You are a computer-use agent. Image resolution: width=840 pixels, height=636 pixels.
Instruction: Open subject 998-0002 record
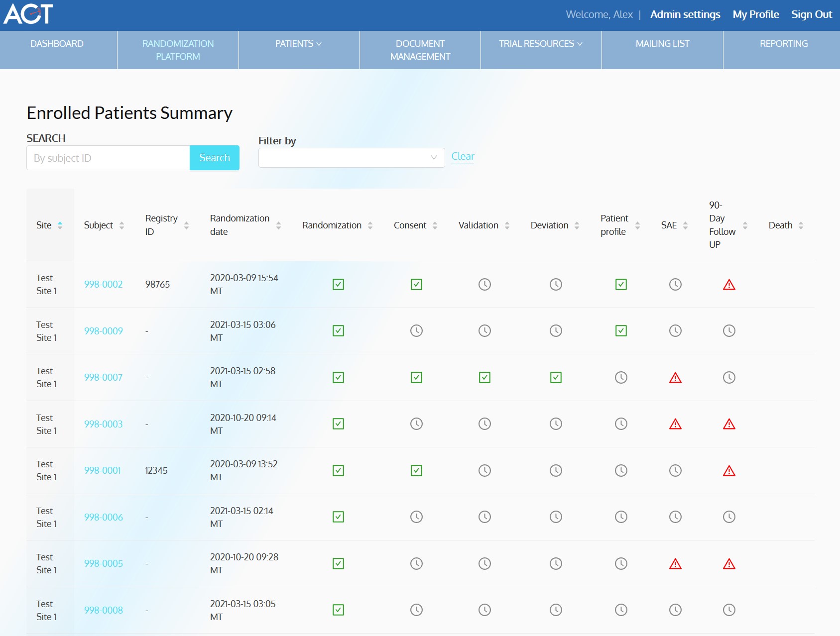click(103, 284)
